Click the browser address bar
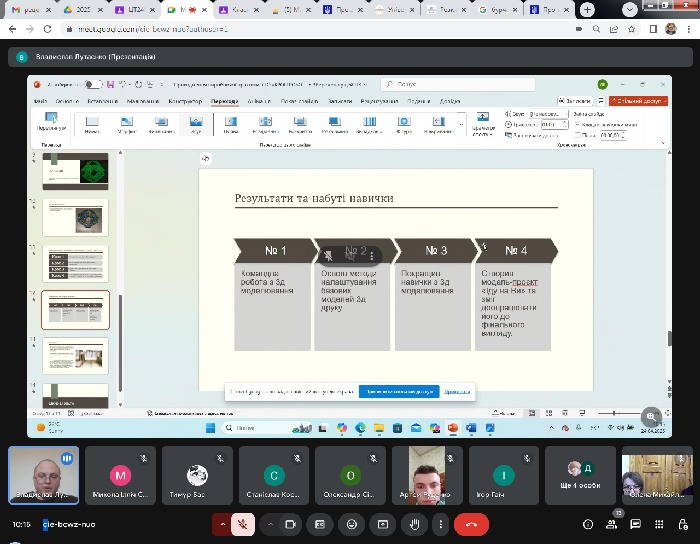The height and width of the screenshot is (544, 700). pos(300,29)
